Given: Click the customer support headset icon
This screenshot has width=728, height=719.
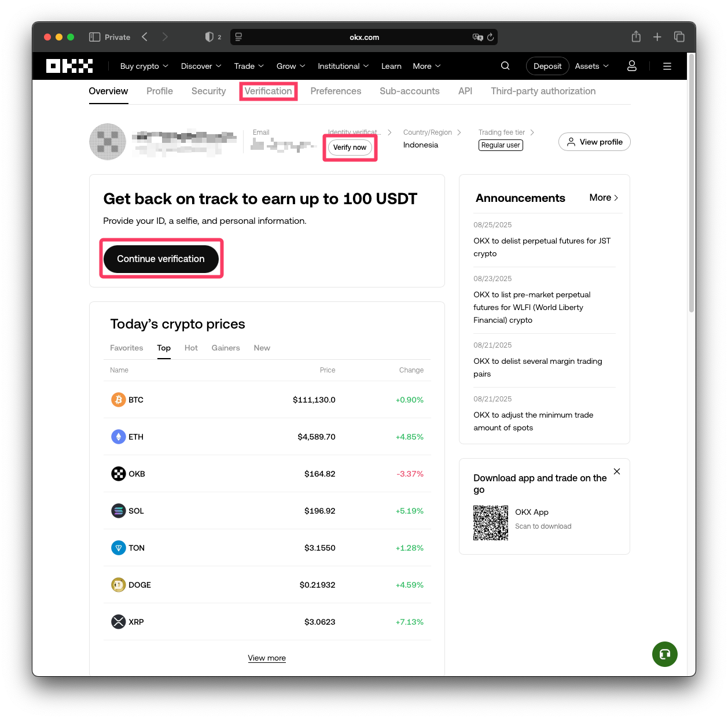Looking at the screenshot, I should (x=664, y=654).
